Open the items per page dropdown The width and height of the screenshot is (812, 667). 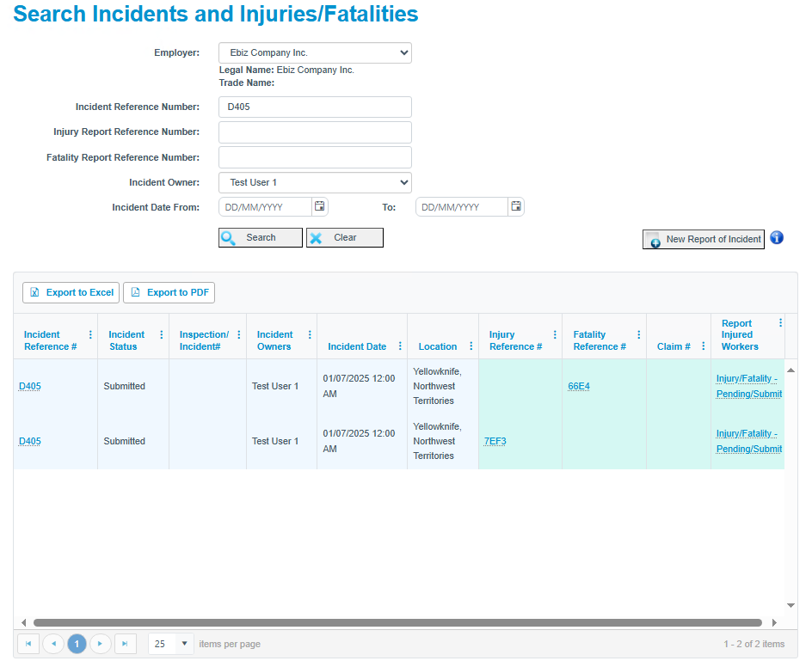coord(184,644)
